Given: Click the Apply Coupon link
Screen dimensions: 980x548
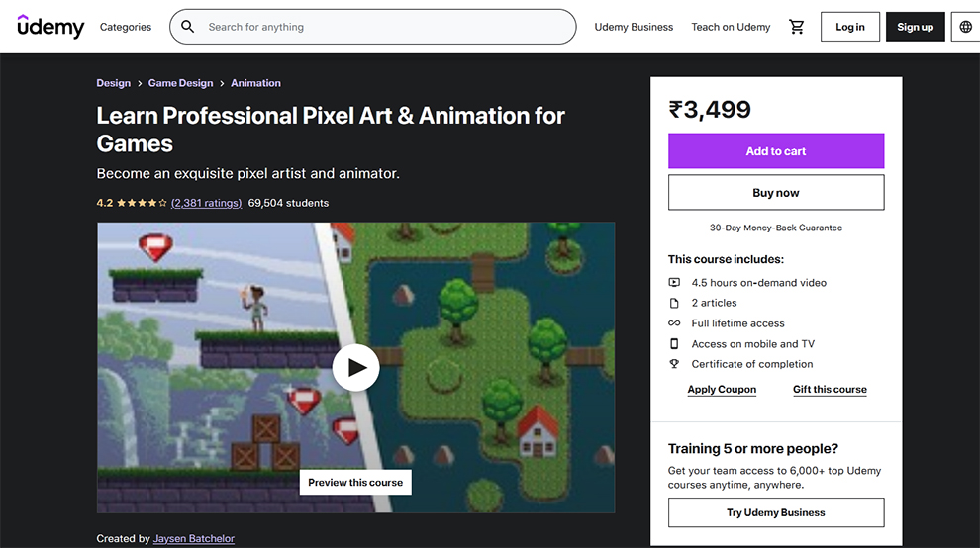Looking at the screenshot, I should pyautogui.click(x=722, y=390).
